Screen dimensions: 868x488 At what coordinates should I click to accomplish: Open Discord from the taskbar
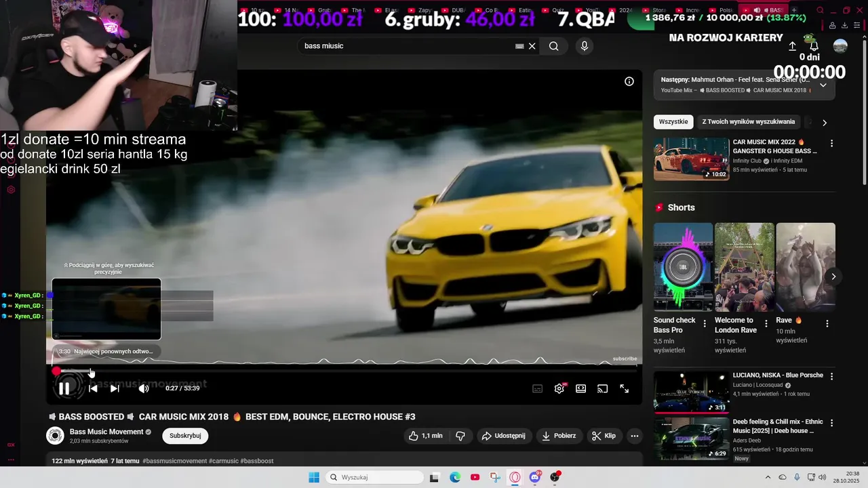[x=535, y=477]
